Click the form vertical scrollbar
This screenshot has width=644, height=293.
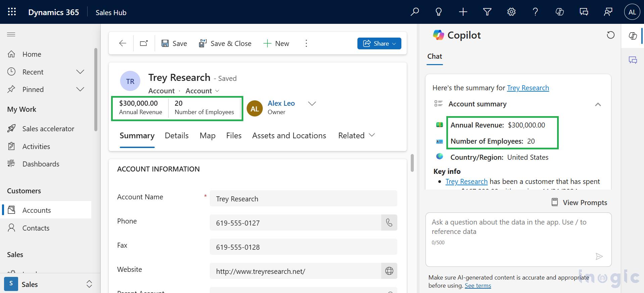(412, 163)
